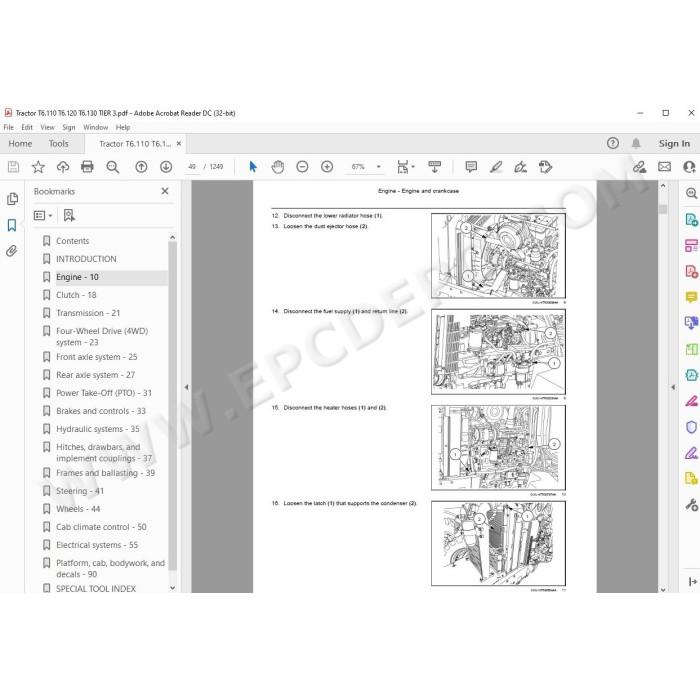Print the document using the printer icon
This screenshot has height=700, width=700.
pyautogui.click(x=87, y=167)
